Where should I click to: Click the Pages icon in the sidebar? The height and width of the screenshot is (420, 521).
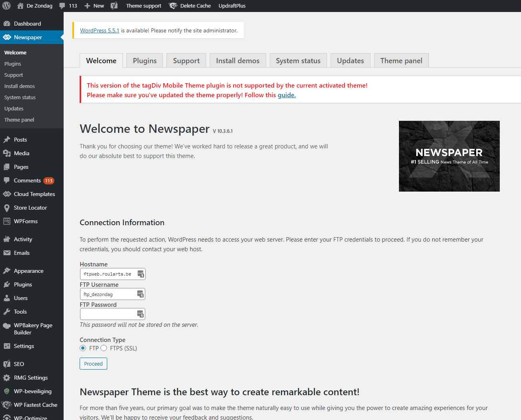click(7, 167)
